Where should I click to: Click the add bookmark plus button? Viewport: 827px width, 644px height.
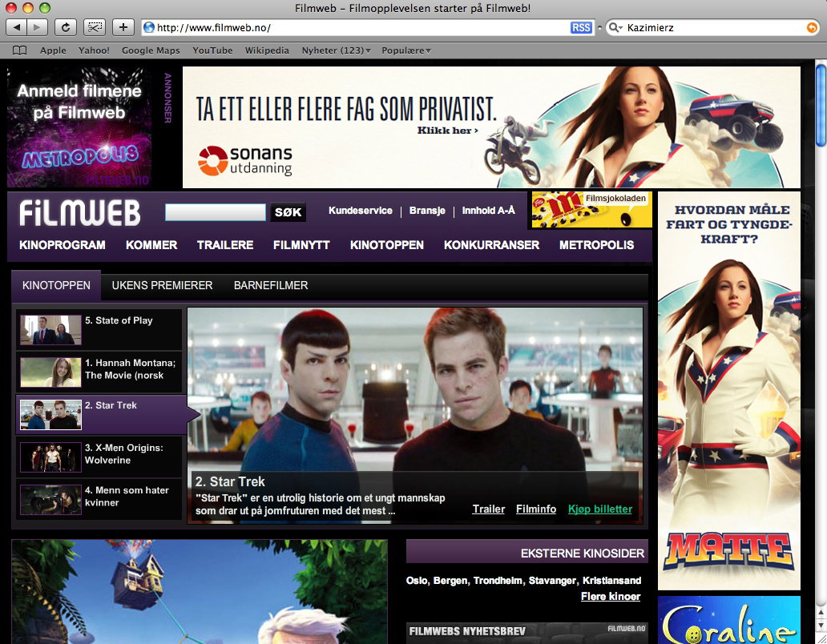[123, 27]
